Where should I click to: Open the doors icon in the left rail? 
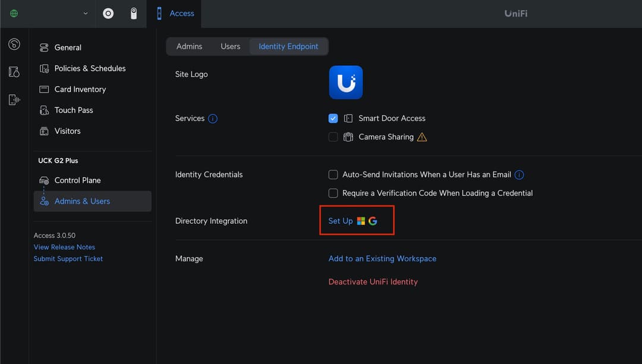pos(14,72)
